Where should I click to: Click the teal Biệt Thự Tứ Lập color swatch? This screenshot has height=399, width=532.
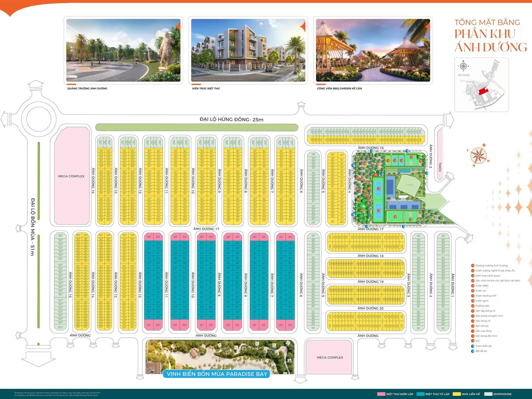[x=420, y=394]
